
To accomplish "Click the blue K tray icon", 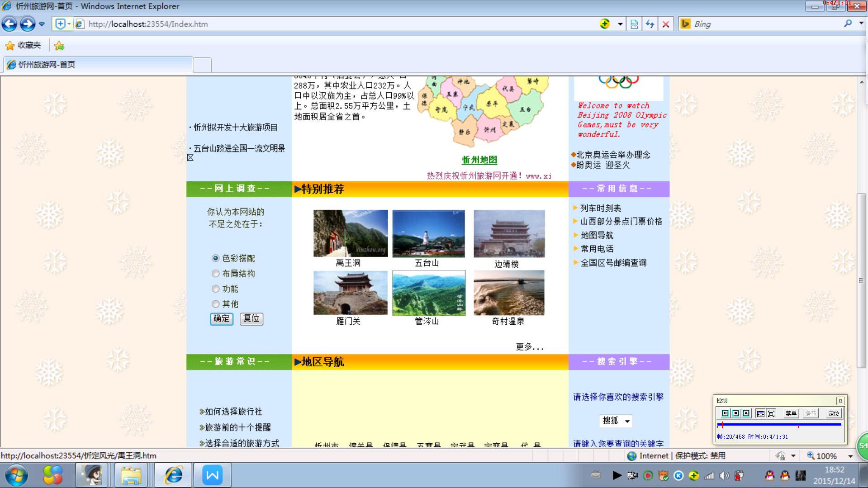I will pyautogui.click(x=678, y=475).
